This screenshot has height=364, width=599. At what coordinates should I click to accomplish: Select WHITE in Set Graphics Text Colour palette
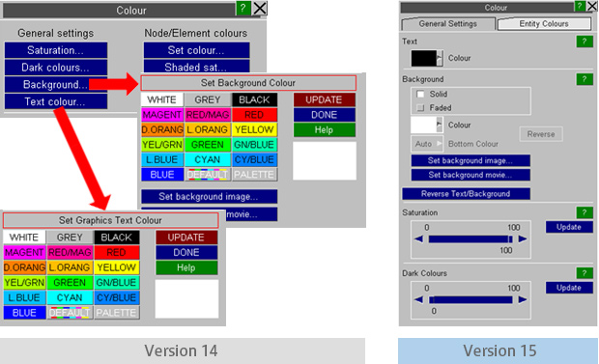pos(24,238)
